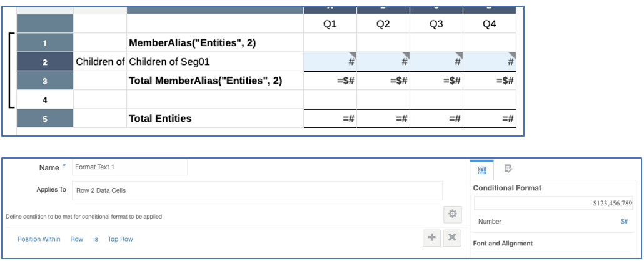Image resolution: width=644 pixels, height=261 pixels.
Task: Select row 5 header Total Entities
Action: 44,119
